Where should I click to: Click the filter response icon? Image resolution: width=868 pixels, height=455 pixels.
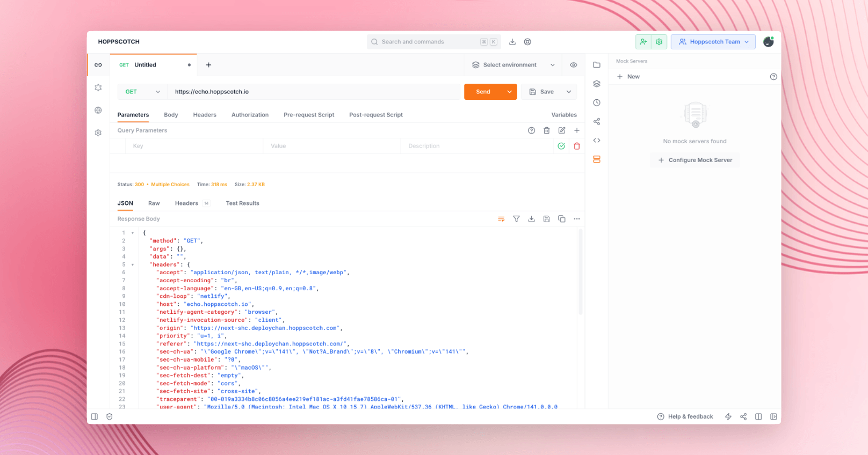[x=516, y=219]
